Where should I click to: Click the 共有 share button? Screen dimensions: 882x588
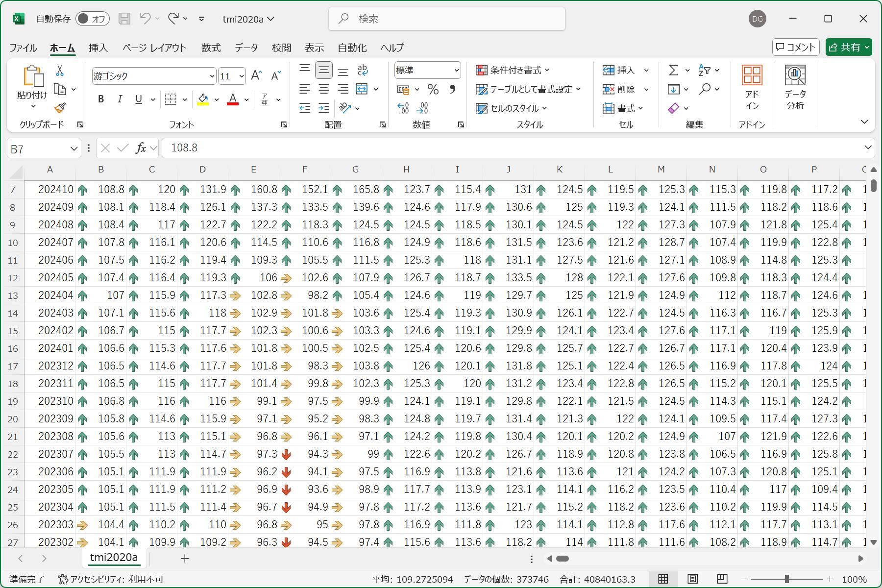(x=849, y=47)
